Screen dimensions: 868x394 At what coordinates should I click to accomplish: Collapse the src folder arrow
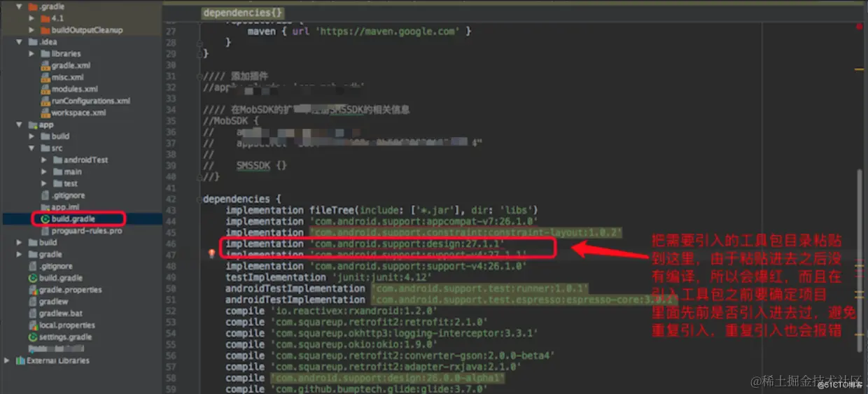tap(32, 148)
